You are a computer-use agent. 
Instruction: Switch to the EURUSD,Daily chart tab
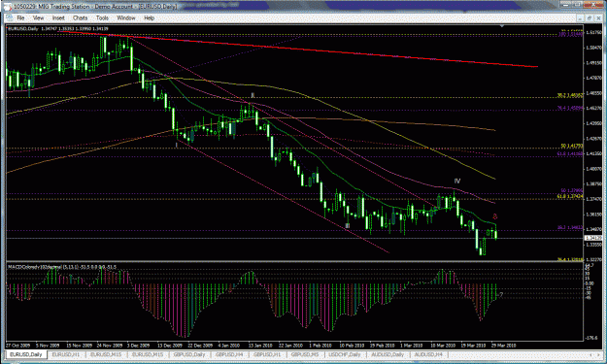click(26, 354)
